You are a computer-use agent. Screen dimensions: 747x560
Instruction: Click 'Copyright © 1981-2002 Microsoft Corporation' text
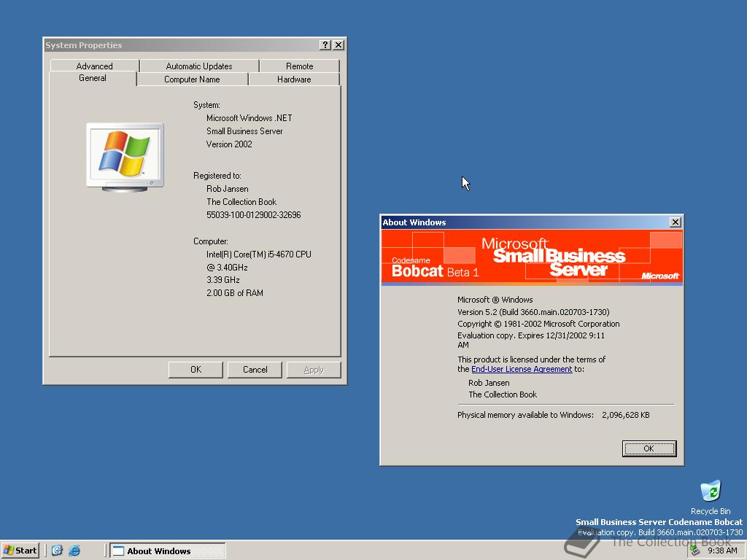pos(538,324)
